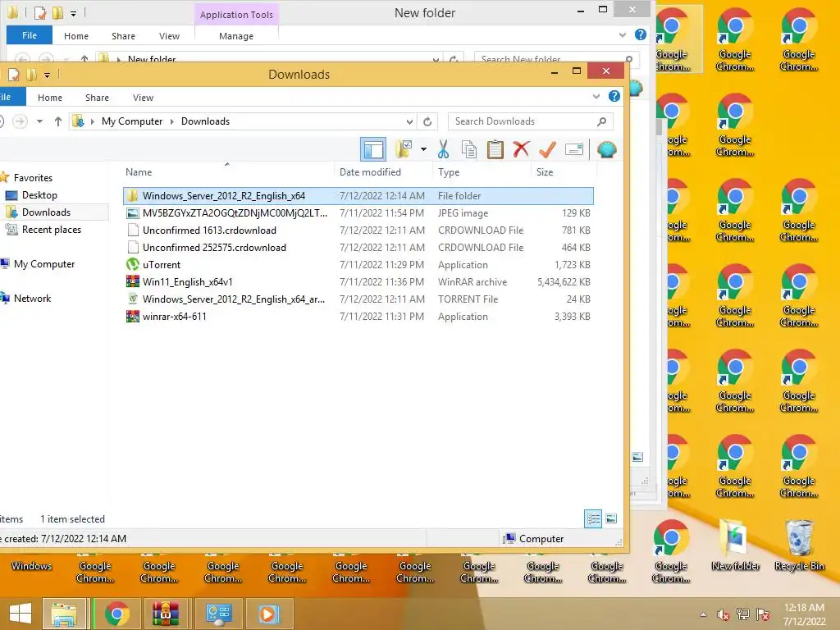Image resolution: width=840 pixels, height=630 pixels.
Task: Click the orange checkmark Properties icon
Action: [x=547, y=149]
